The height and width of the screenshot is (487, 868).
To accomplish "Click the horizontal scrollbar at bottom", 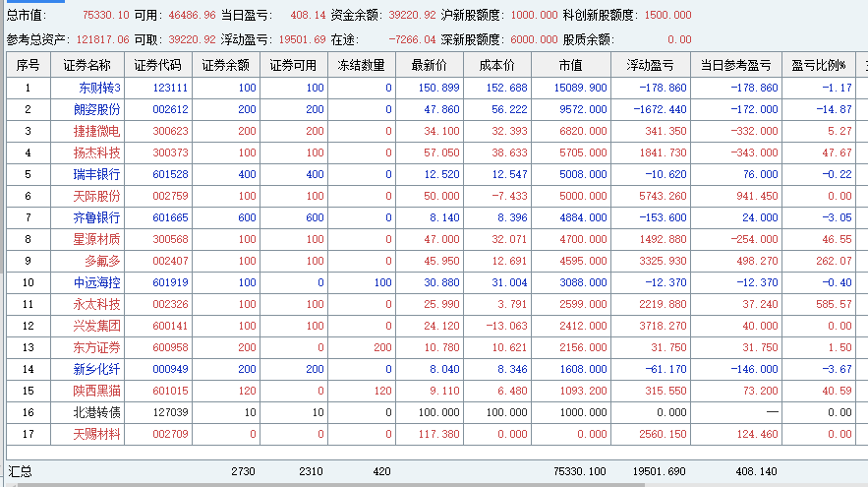I will tap(331, 485).
